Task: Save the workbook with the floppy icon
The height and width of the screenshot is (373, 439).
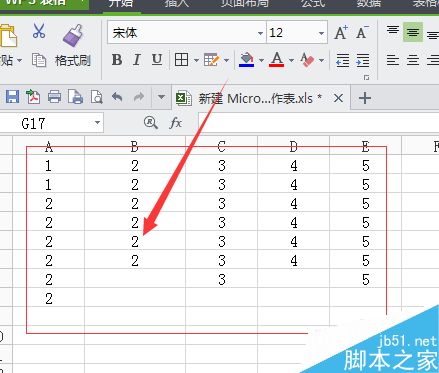Action: tap(12, 97)
